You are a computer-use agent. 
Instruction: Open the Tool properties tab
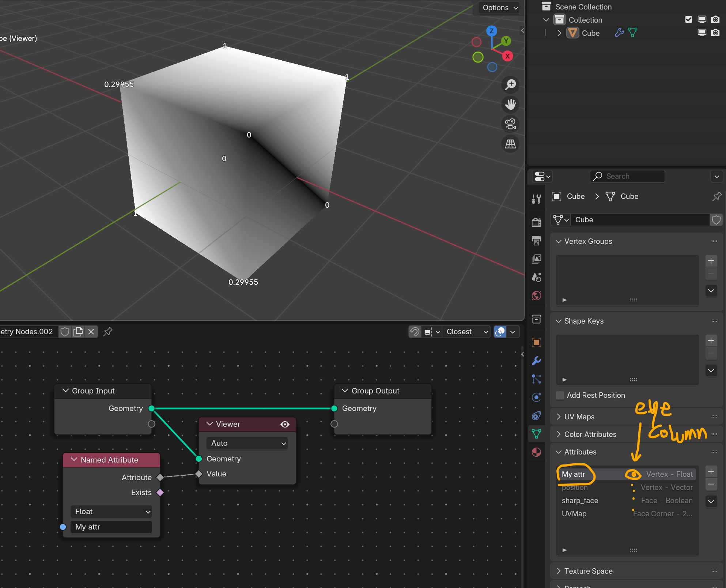coord(536,199)
